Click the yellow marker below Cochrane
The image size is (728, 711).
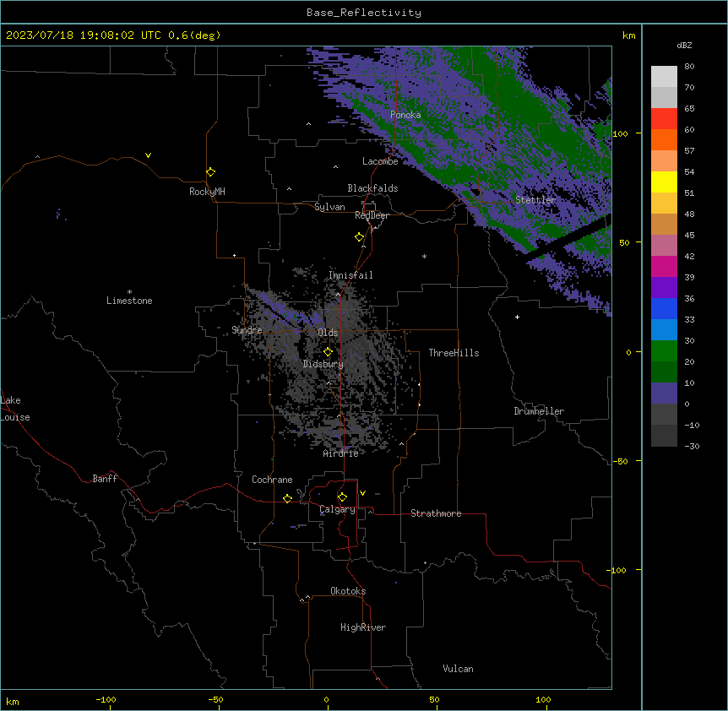tap(287, 498)
